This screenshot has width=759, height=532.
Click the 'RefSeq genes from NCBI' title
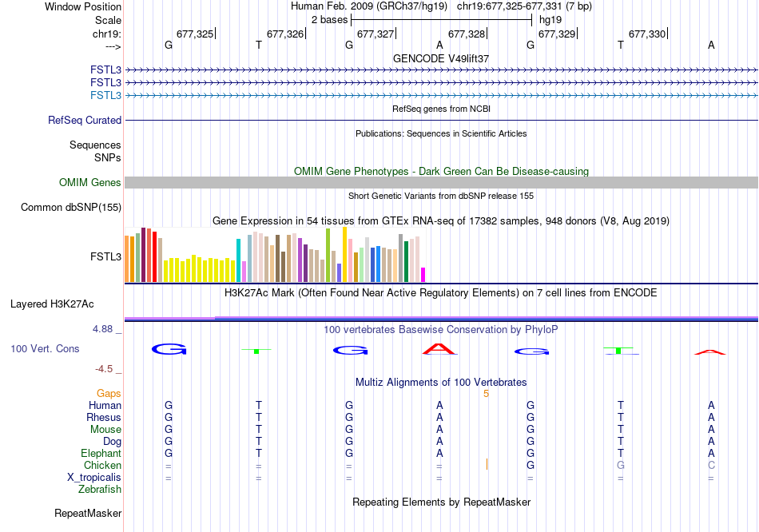click(x=441, y=109)
